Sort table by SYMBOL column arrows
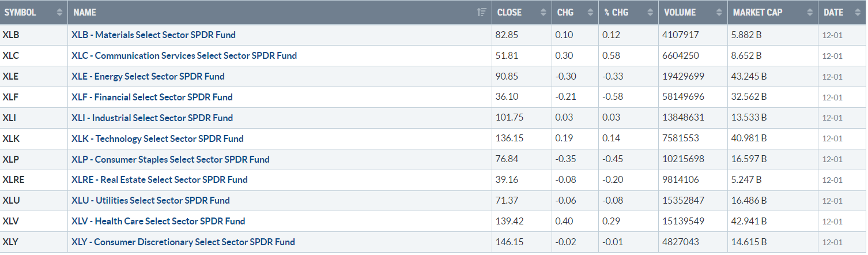Screen dimensions: 868x255 pyautogui.click(x=60, y=12)
